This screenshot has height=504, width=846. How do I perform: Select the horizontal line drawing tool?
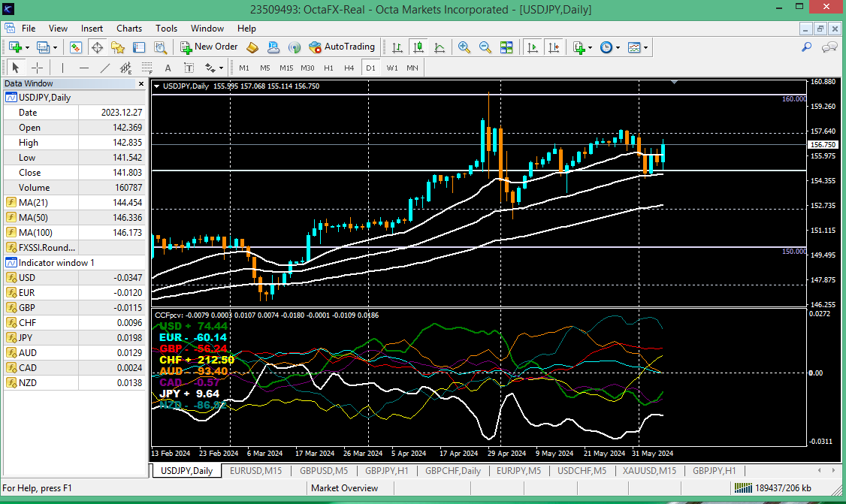pyautogui.click(x=83, y=68)
